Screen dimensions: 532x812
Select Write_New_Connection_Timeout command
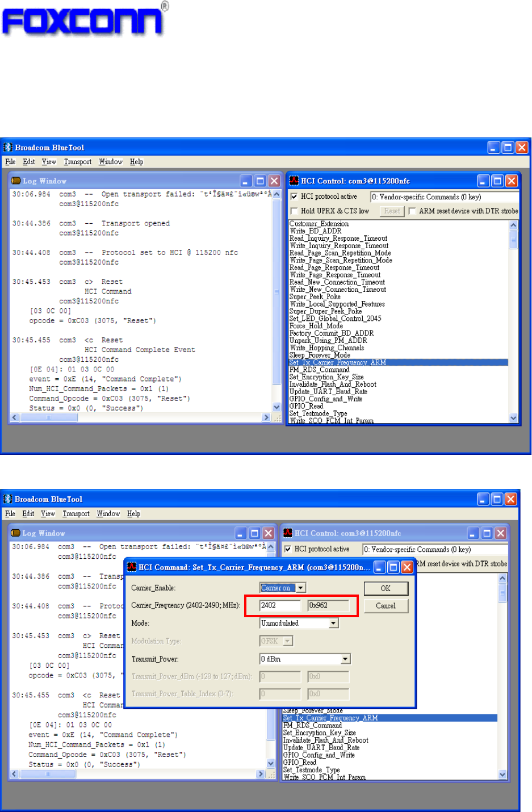[x=338, y=290]
